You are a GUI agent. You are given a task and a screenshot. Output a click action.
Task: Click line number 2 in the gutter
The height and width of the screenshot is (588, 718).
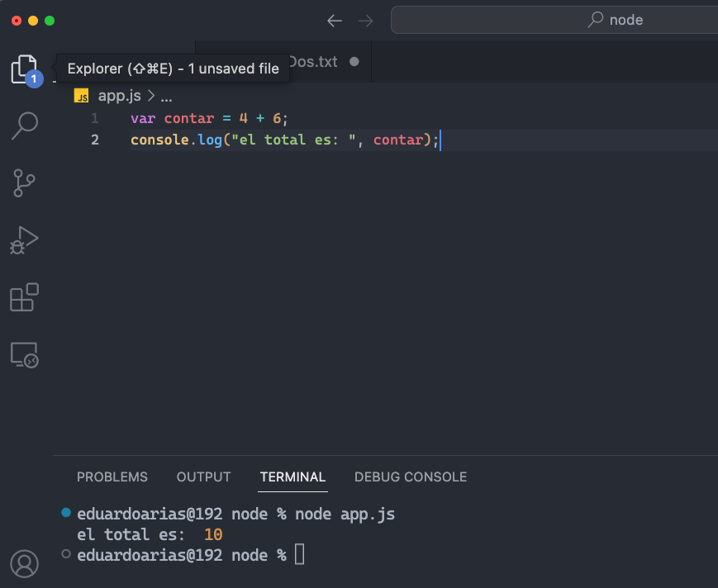[x=95, y=140]
